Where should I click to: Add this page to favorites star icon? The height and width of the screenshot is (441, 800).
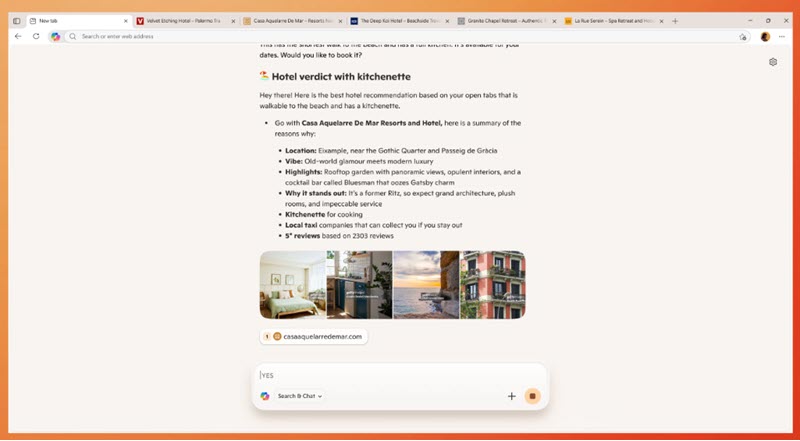tap(742, 37)
